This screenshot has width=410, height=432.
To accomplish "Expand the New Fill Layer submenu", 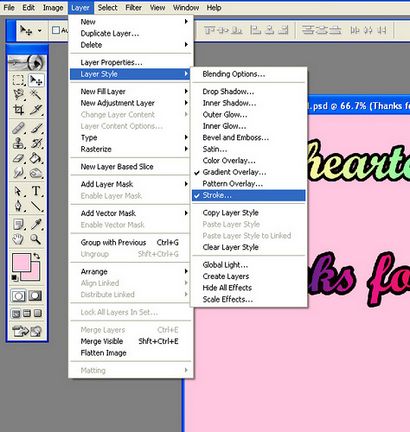I will point(131,91).
